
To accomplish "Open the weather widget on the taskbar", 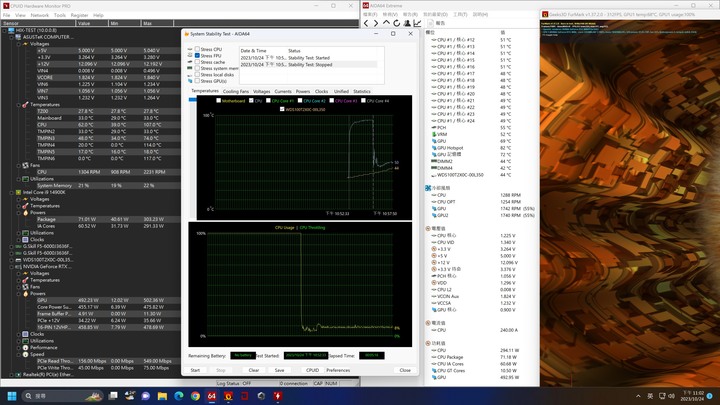I will pyautogui.click(x=129, y=396).
